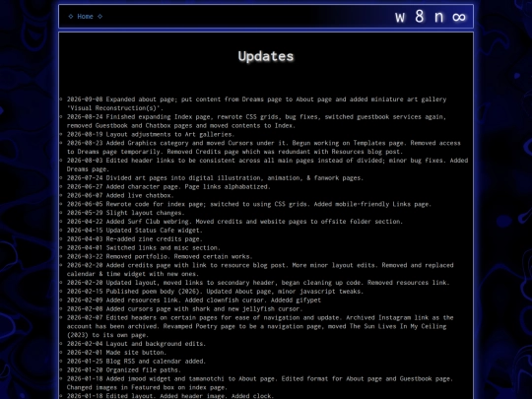
Task: Select the 2026-07-24 Divided art pages entry
Action: (x=215, y=177)
